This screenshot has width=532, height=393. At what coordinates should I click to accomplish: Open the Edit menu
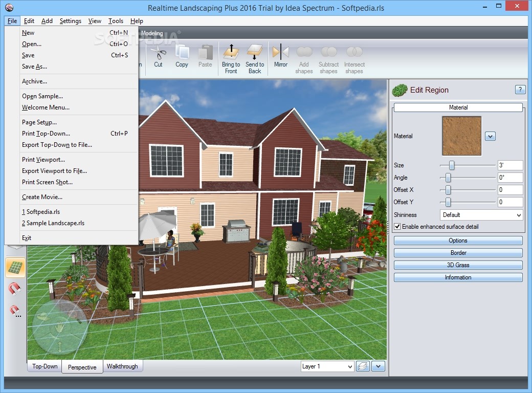tap(29, 20)
